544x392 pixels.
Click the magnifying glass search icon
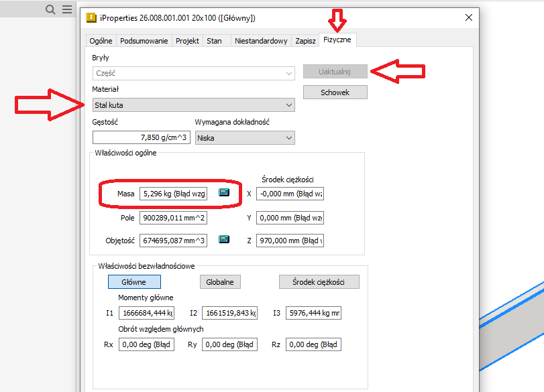coord(50,9)
